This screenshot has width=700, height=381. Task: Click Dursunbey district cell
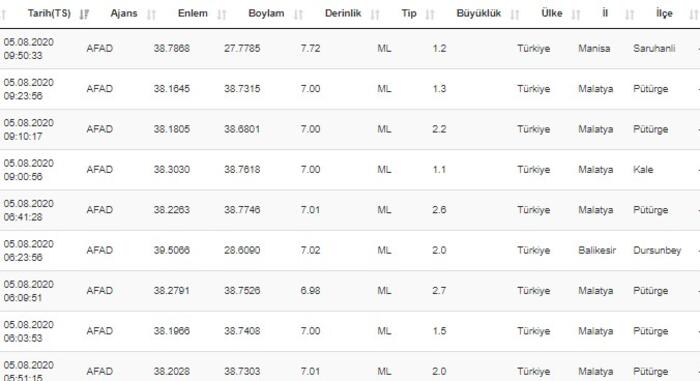click(x=657, y=250)
